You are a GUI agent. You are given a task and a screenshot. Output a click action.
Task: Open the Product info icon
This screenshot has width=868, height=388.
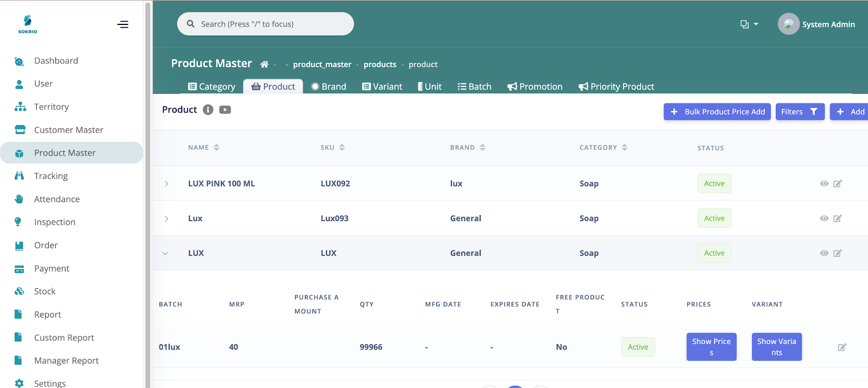208,110
